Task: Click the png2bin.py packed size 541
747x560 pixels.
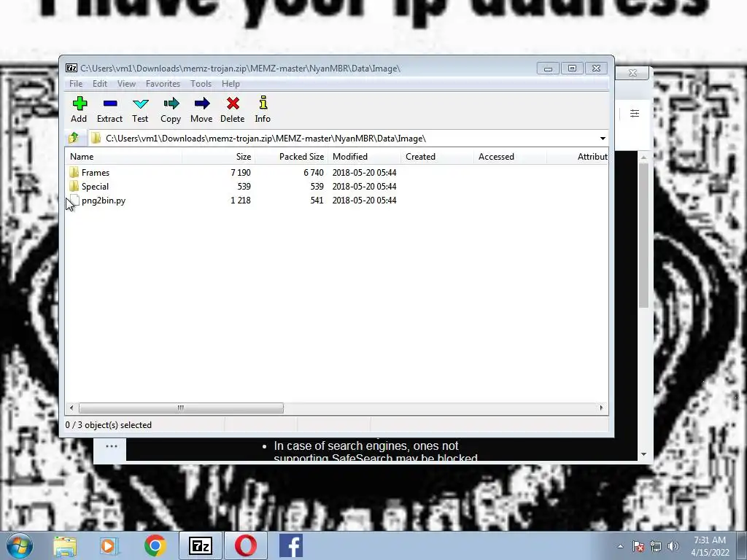Action: 317,200
